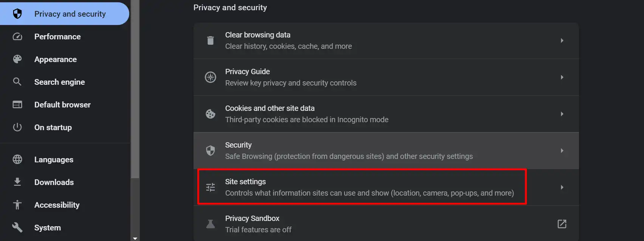Image resolution: width=644 pixels, height=241 pixels.
Task: Click the sidebar scrollbar down arrow
Action: (x=135, y=238)
